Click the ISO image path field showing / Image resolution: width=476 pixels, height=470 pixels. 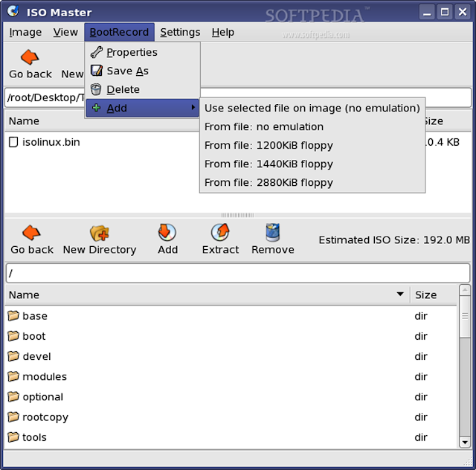click(x=238, y=273)
